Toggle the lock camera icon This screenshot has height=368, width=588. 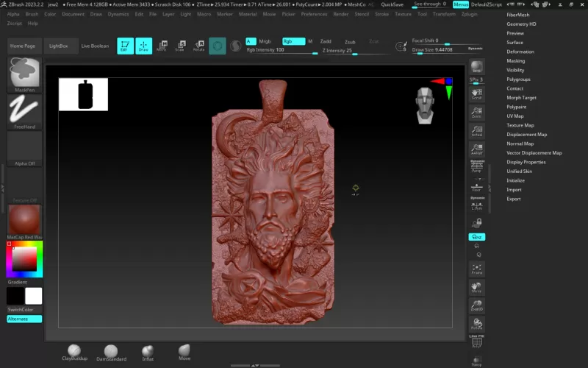pos(476,224)
